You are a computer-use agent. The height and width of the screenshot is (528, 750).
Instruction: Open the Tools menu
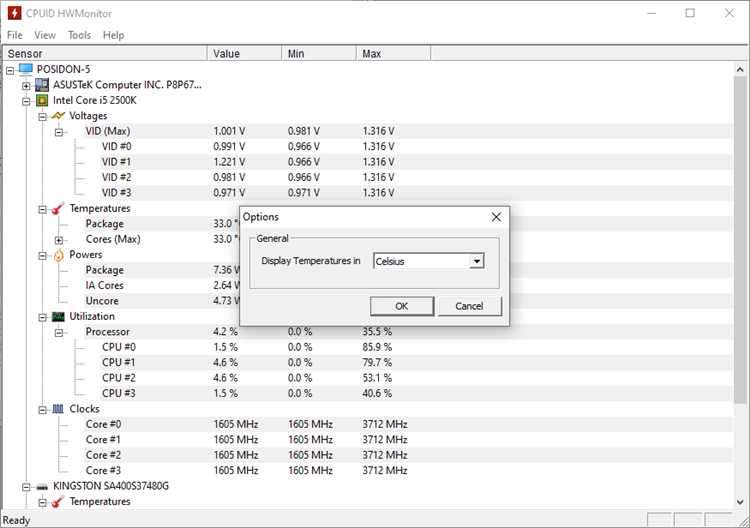pos(79,35)
